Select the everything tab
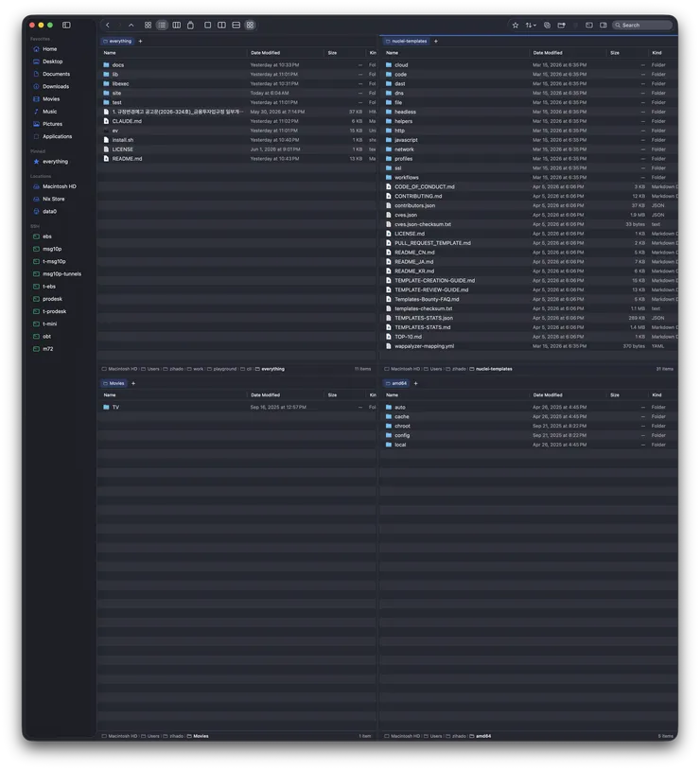700x770 pixels. [x=117, y=42]
